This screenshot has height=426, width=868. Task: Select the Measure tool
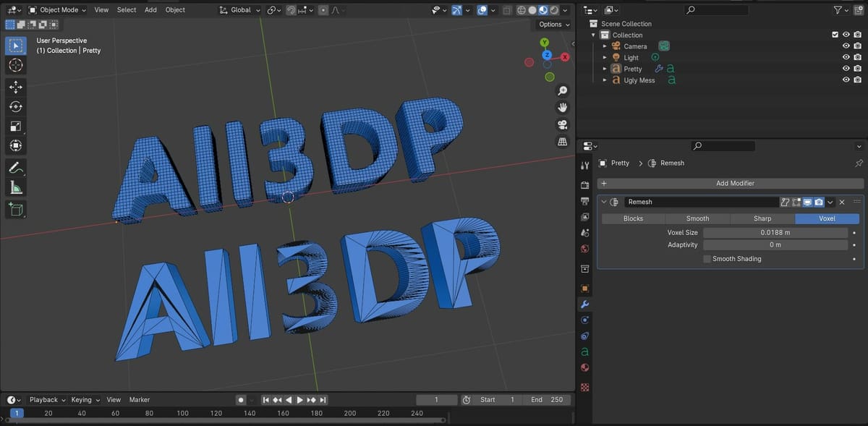(x=15, y=187)
